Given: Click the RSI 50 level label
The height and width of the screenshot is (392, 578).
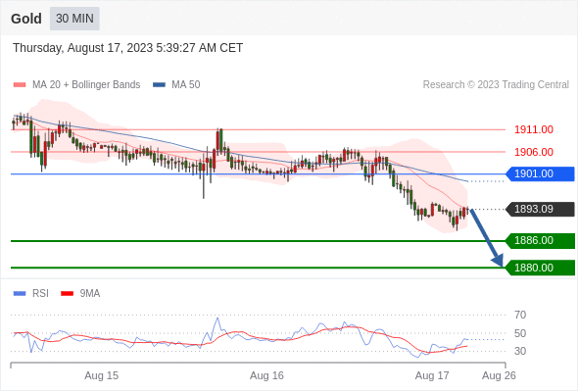Looking at the screenshot, I should pos(520,334).
